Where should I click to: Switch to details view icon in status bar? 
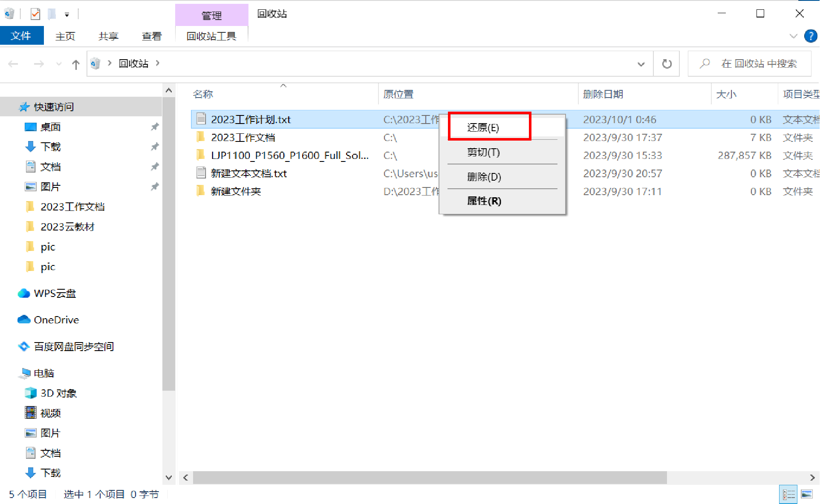pyautogui.click(x=788, y=494)
